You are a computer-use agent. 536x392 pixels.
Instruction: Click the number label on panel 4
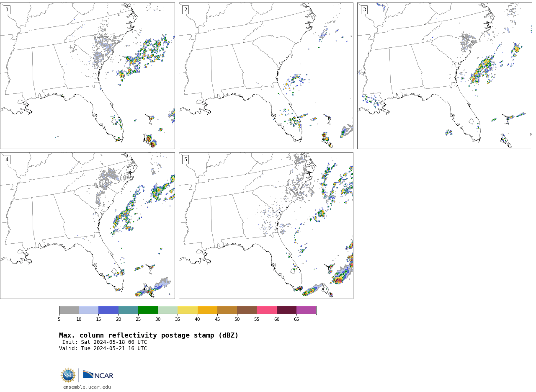tap(7, 160)
